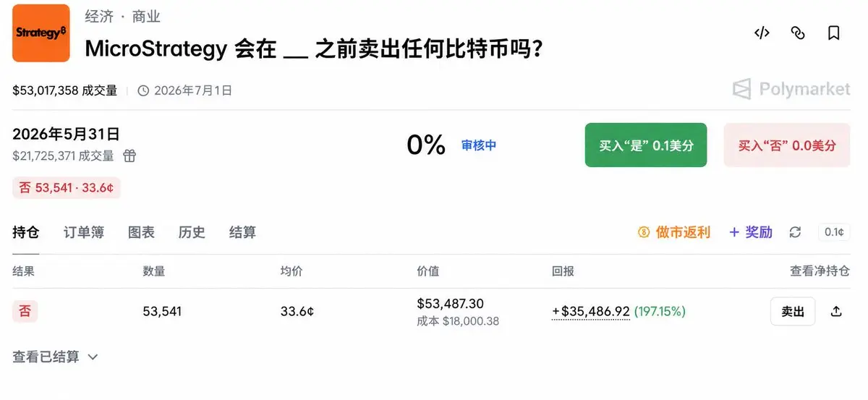Copy the market link icon
Image resolution: width=868 pixels, height=400 pixels.
[x=798, y=33]
